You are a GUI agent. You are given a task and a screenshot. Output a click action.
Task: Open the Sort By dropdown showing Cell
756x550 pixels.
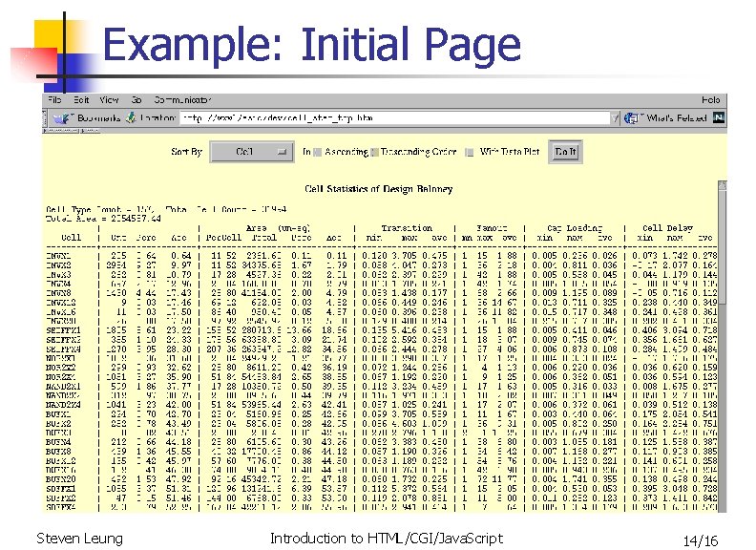click(x=252, y=152)
